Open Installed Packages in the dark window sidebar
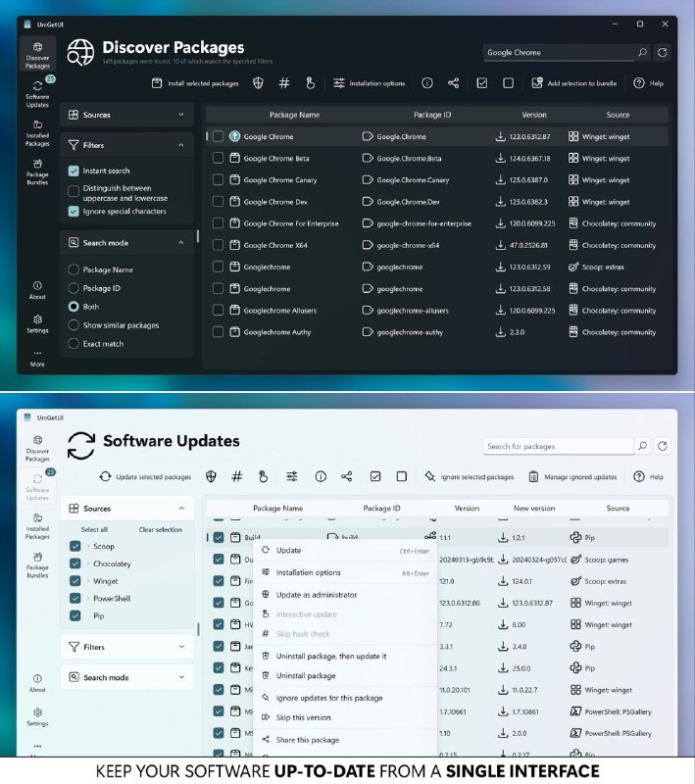The image size is (695, 784). (x=37, y=132)
